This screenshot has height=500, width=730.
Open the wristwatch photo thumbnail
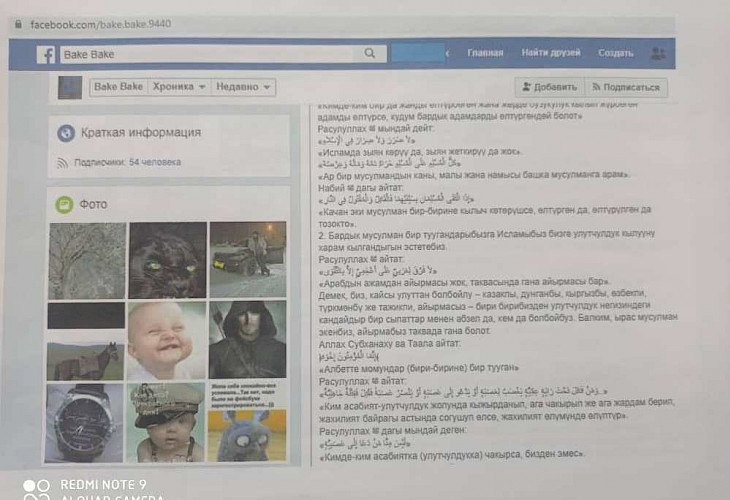pos(86,421)
